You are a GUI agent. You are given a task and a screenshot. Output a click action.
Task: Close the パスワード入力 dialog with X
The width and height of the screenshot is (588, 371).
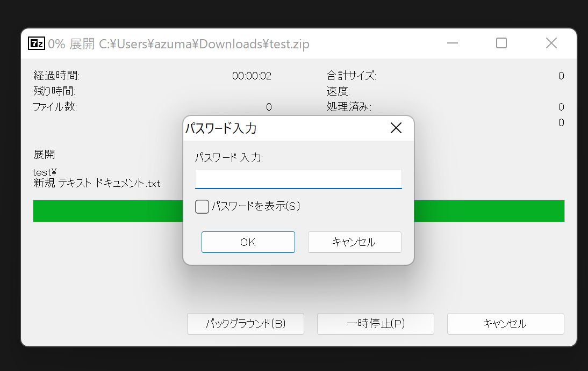point(396,128)
